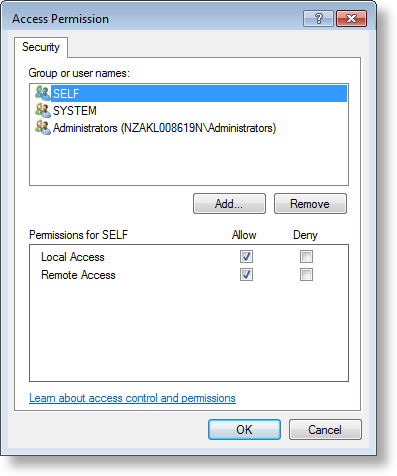Toggle Deny checkbox for Local Access
The height and width of the screenshot is (476, 397).
tap(306, 257)
